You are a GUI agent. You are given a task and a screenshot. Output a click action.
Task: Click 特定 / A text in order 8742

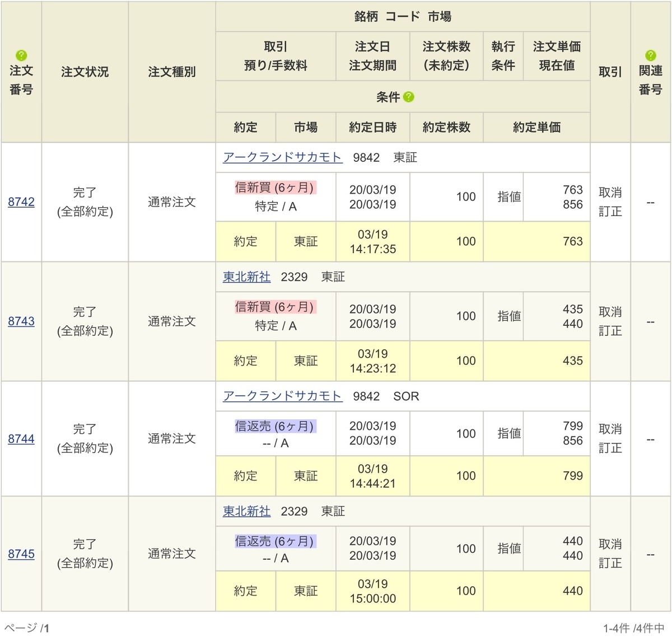point(276,207)
